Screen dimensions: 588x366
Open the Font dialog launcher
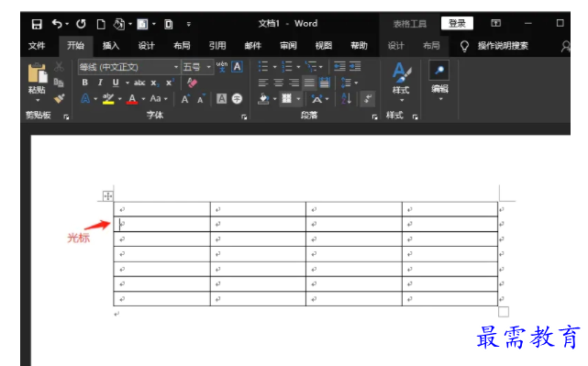coord(244,117)
